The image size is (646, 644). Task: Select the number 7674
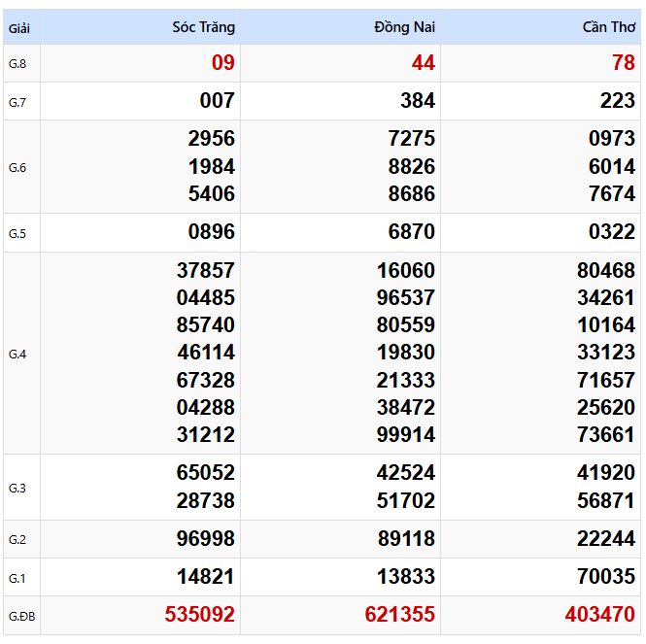coord(612,193)
